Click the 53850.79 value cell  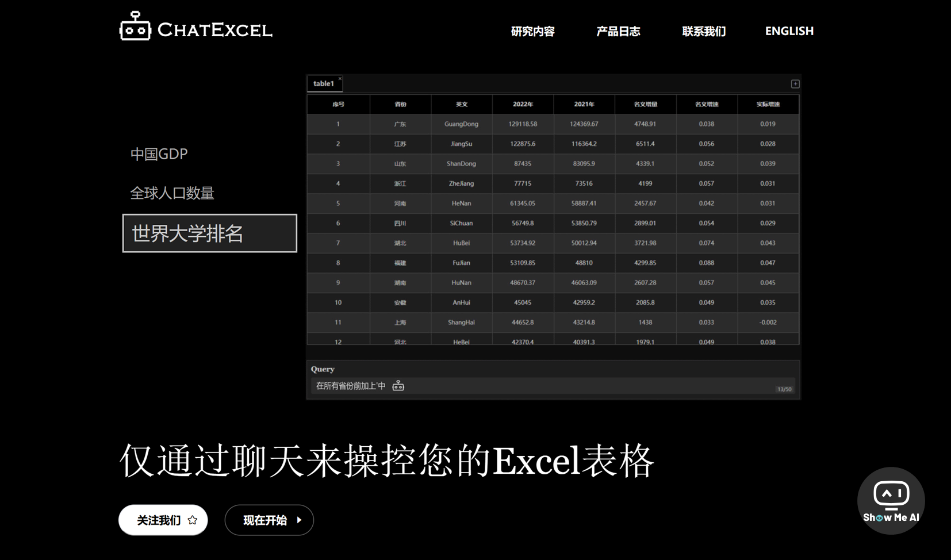584,223
